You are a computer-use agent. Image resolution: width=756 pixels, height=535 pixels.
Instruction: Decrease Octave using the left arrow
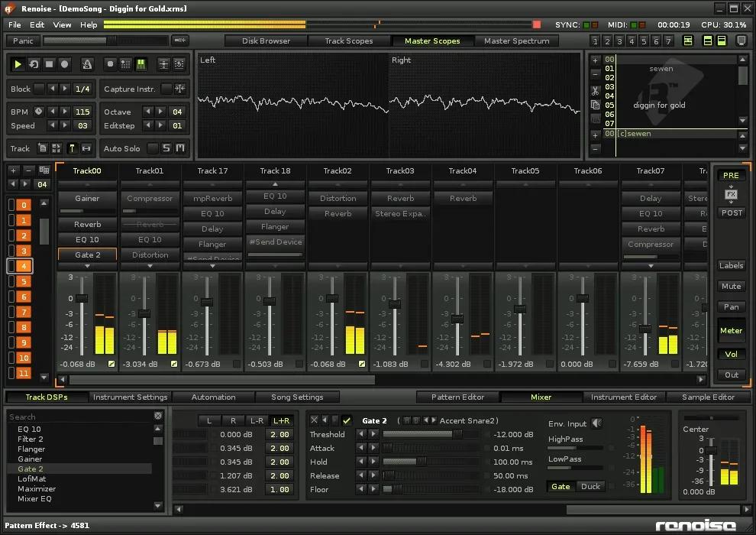[148, 112]
